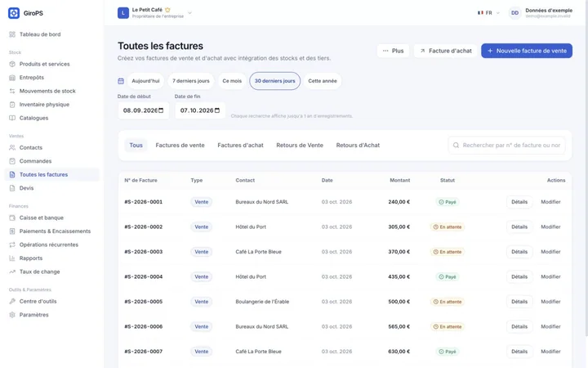This screenshot has width=588, height=368.
Task: Click the Payé status of #S-2026-0001
Action: point(448,202)
